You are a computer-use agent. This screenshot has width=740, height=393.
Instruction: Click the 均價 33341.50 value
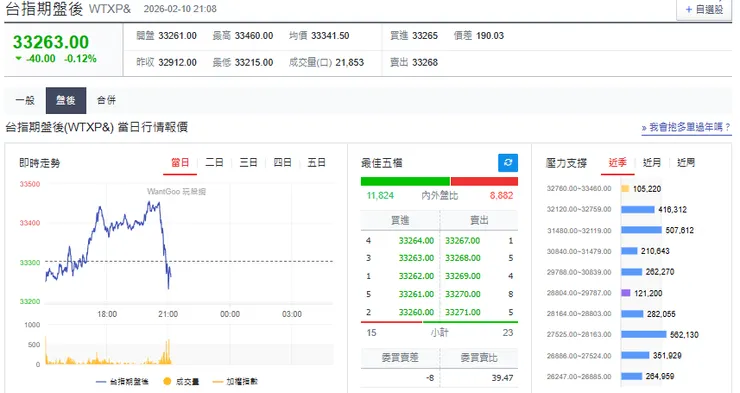pos(330,36)
